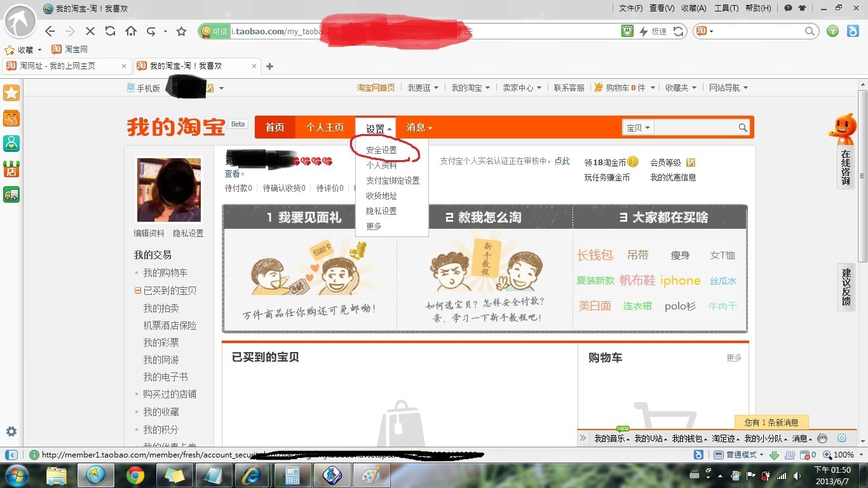Open Calculator from the taskbar
This screenshot has width=868, height=488.
tap(292, 475)
